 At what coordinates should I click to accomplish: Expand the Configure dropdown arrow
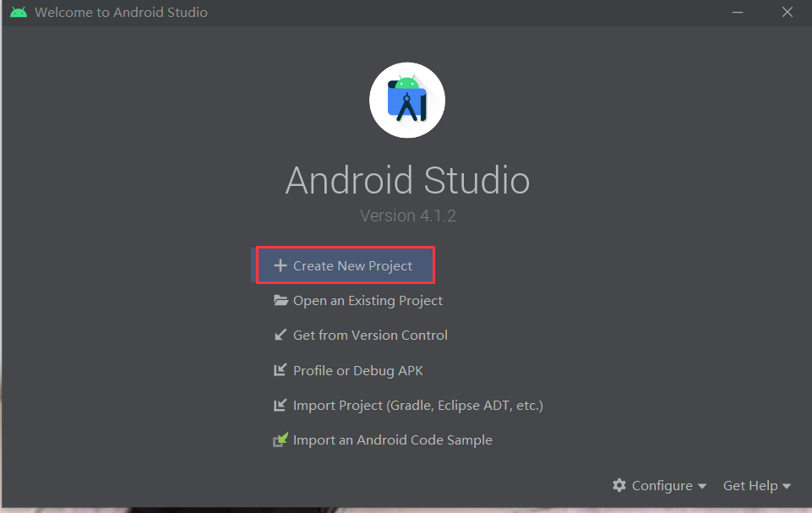tap(702, 486)
